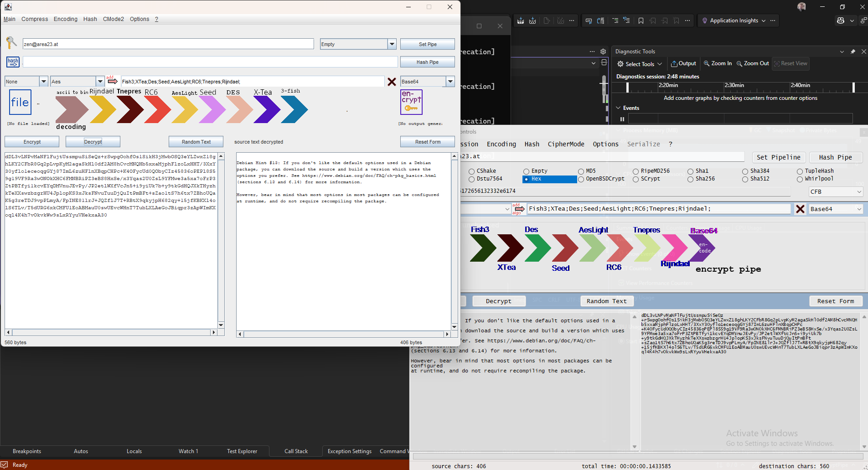Open the CipherMode menu in right window
868x470 pixels.
(x=566, y=144)
